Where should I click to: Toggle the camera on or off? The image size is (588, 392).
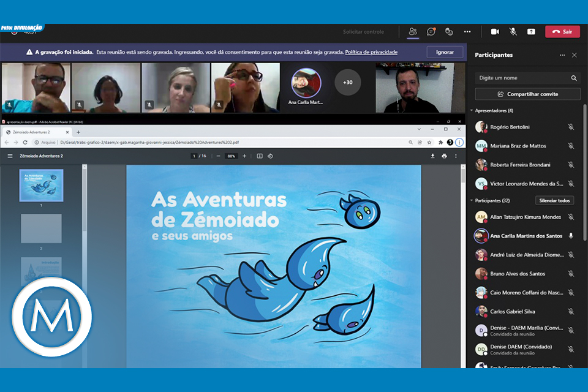click(495, 31)
